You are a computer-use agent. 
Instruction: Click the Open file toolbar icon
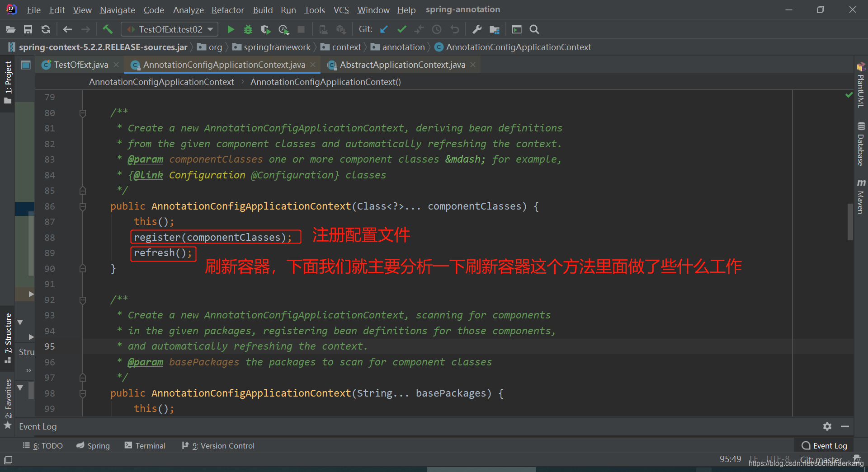(11, 29)
